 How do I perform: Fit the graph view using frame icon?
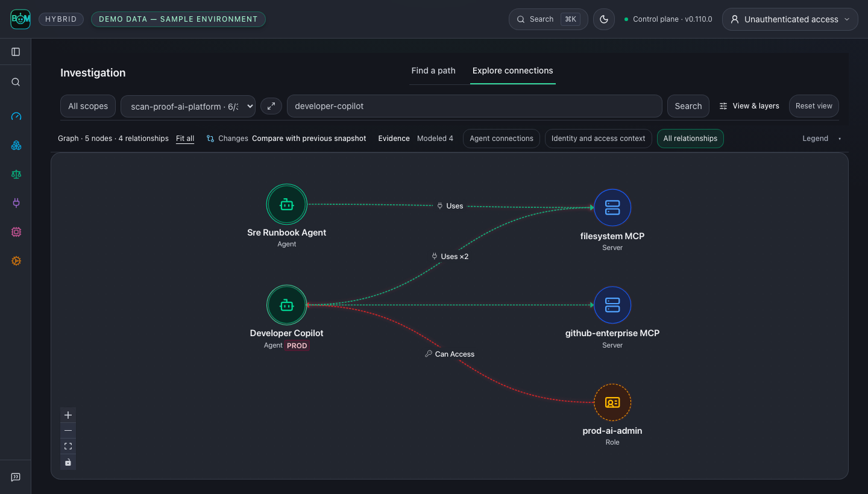point(68,446)
